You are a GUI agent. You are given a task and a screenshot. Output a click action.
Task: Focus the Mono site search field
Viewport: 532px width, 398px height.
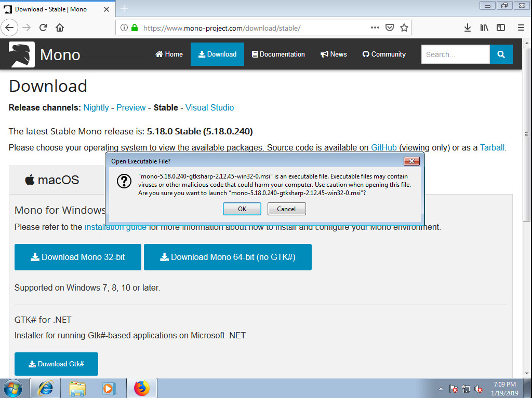tap(455, 54)
